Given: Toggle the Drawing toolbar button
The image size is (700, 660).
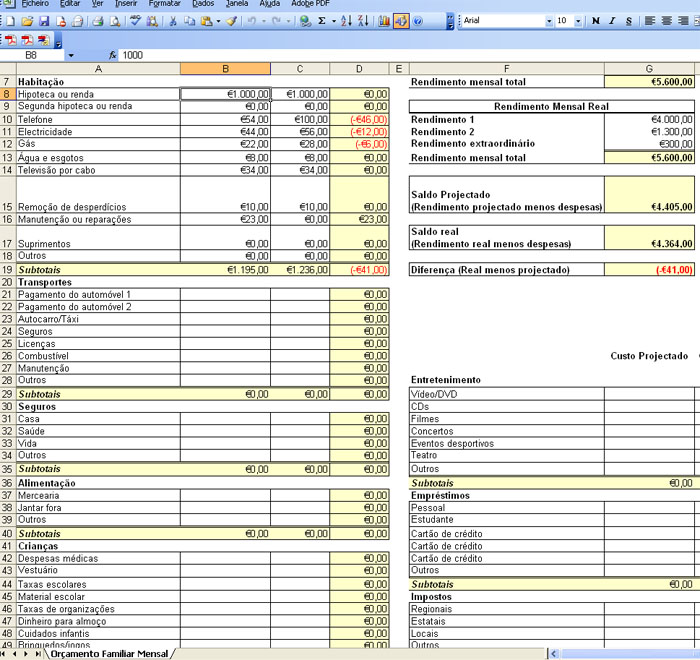Looking at the screenshot, I should coord(401,21).
